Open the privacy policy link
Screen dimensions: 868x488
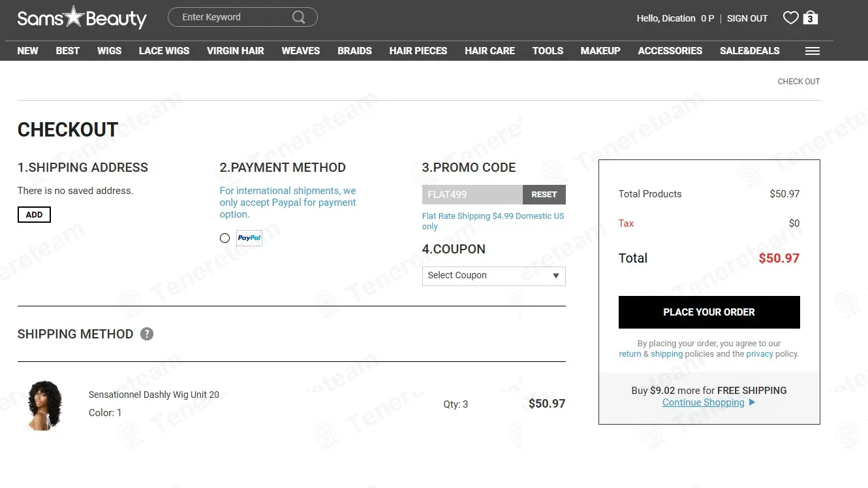[x=759, y=354]
